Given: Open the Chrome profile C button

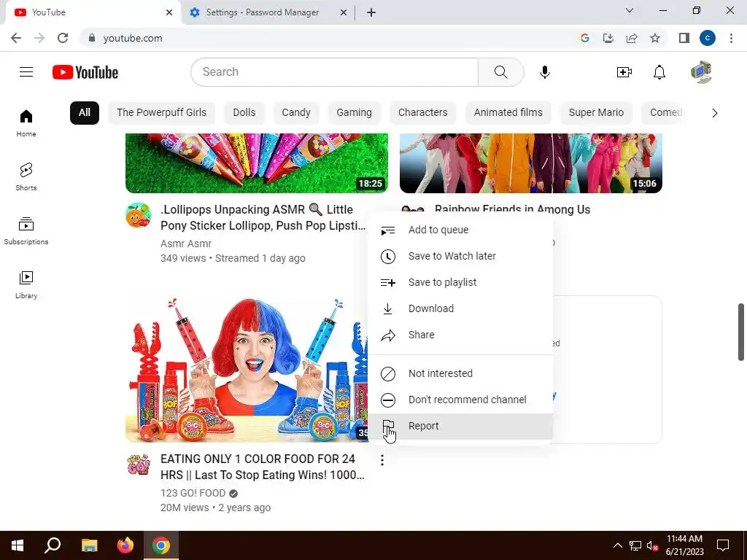Looking at the screenshot, I should coord(708,38).
